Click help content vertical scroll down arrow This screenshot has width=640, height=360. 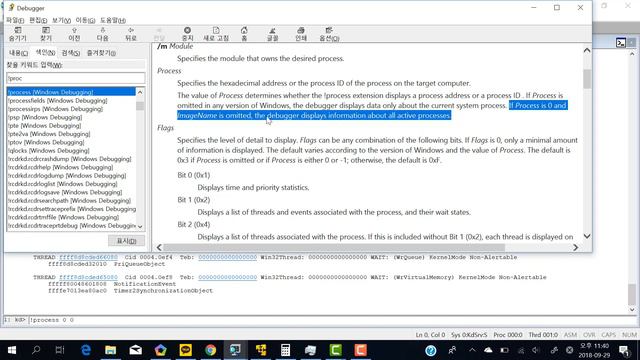click(587, 236)
